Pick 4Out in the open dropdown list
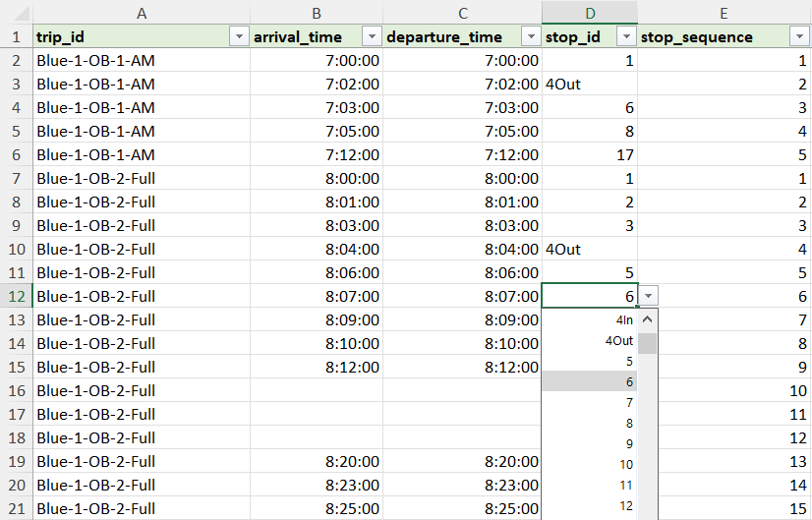The height and width of the screenshot is (520, 812). click(590, 341)
